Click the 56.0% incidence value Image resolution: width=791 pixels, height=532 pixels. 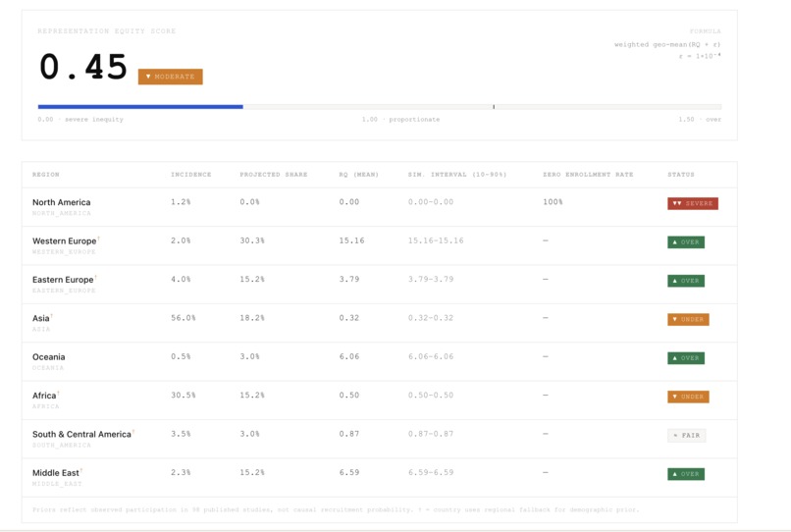pos(184,318)
